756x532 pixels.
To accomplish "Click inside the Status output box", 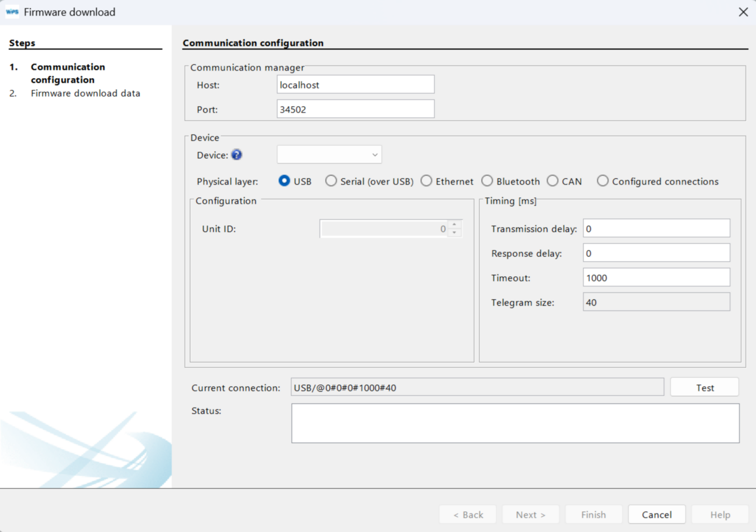I will pyautogui.click(x=515, y=423).
